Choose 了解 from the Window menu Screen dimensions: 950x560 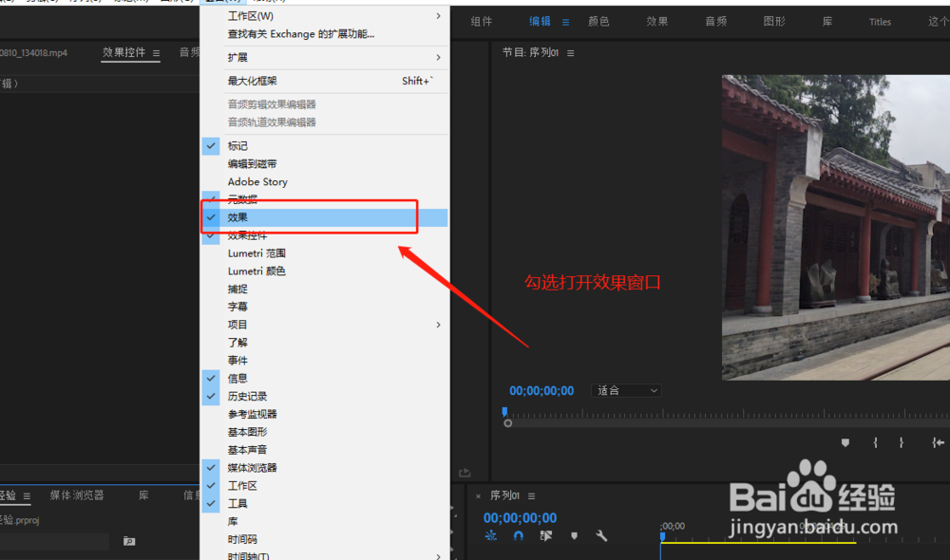point(324,343)
